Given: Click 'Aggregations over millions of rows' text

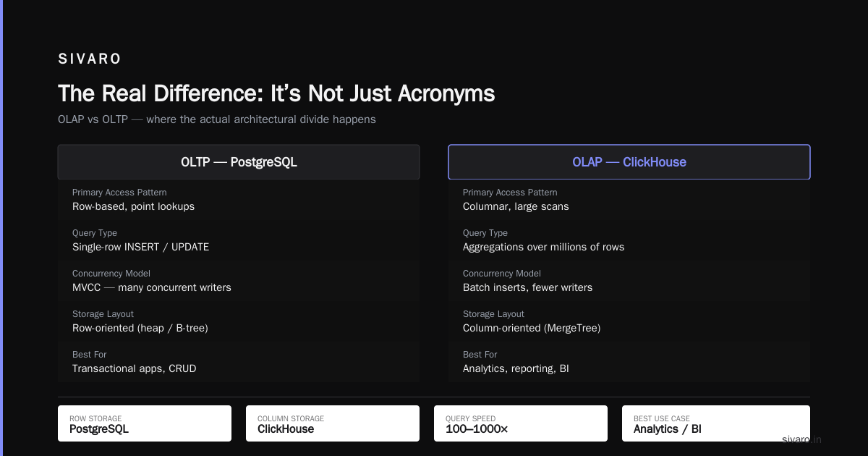Looking at the screenshot, I should [x=543, y=247].
